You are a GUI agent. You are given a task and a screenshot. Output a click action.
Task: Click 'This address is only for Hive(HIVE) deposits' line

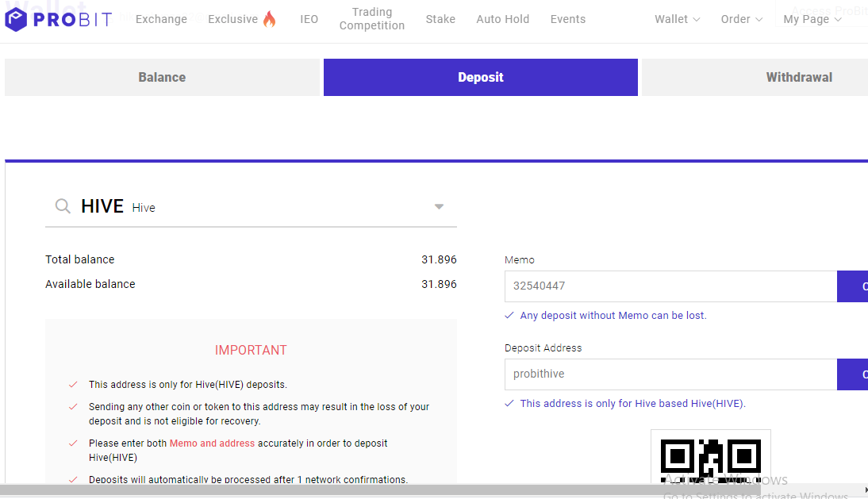[188, 385]
